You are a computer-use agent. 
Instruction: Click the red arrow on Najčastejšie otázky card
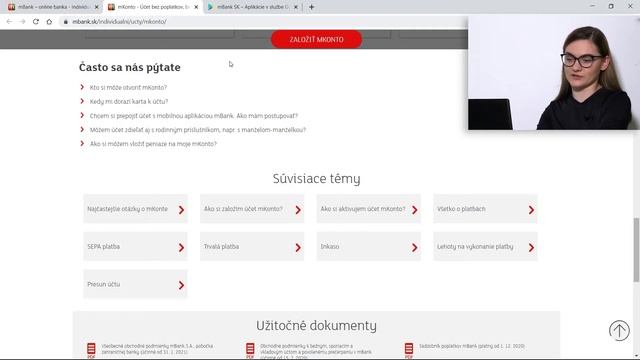[x=182, y=210]
